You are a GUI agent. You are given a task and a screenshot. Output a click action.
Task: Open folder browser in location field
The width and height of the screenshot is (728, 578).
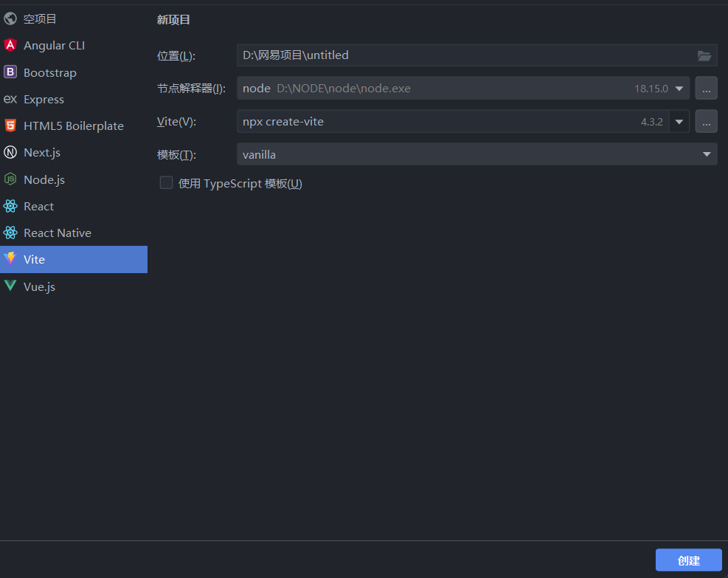(x=704, y=56)
